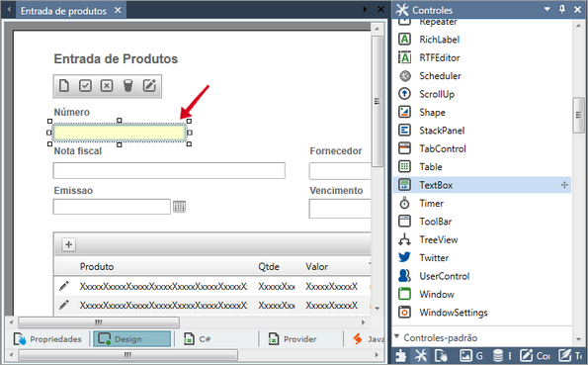588x365 pixels.
Task: Switch to the Propriedades tab
Action: coord(48,339)
